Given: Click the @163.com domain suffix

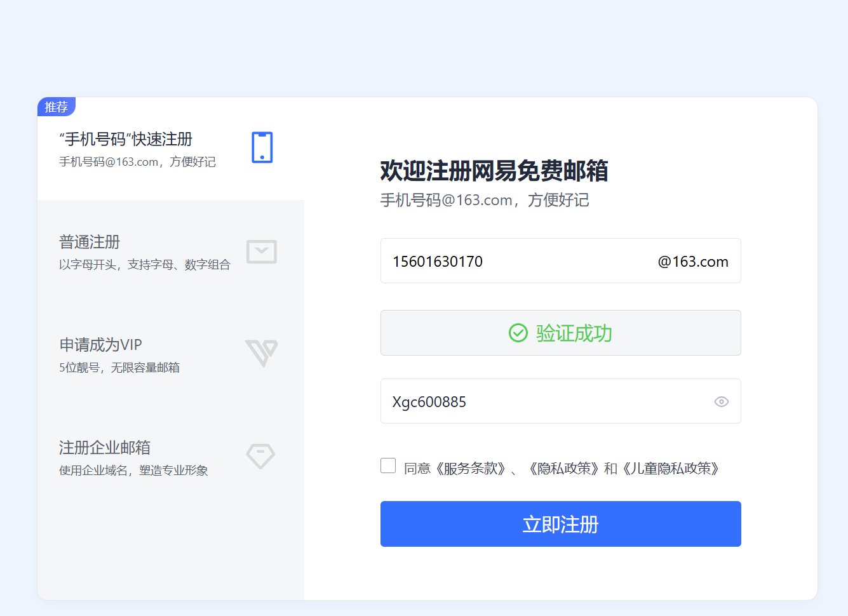Looking at the screenshot, I should (x=692, y=262).
